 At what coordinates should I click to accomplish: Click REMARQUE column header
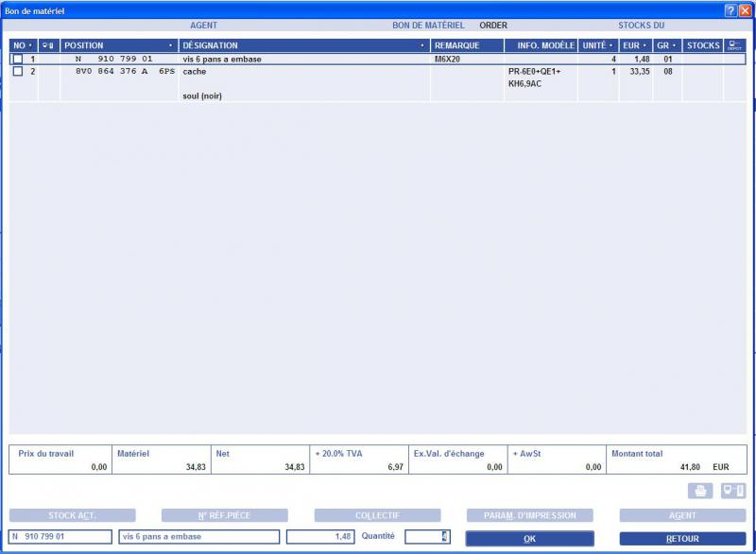coord(467,45)
